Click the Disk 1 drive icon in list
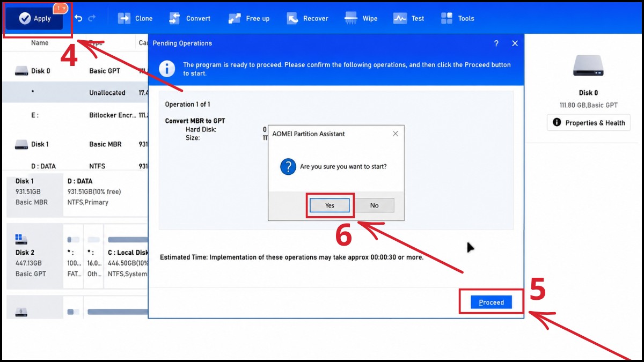The width and height of the screenshot is (644, 362). [x=21, y=144]
